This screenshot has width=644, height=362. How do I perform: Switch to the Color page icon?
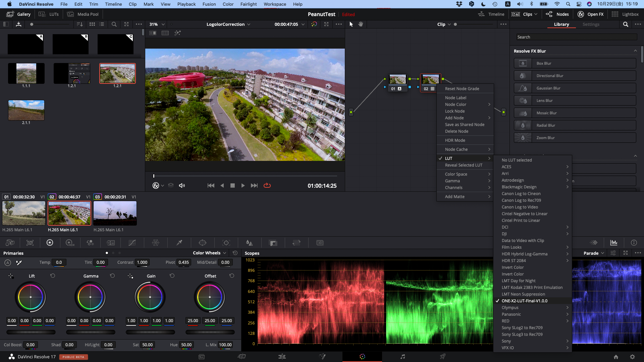[362, 357]
